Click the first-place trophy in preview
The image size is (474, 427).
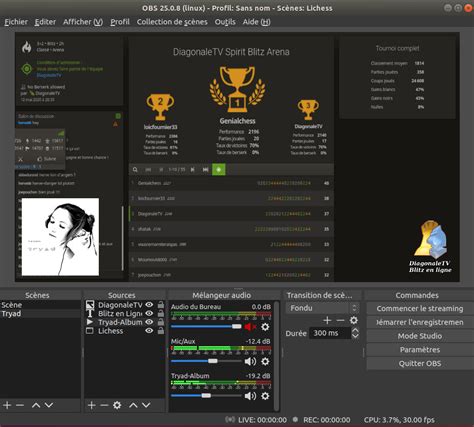pyautogui.click(x=237, y=89)
